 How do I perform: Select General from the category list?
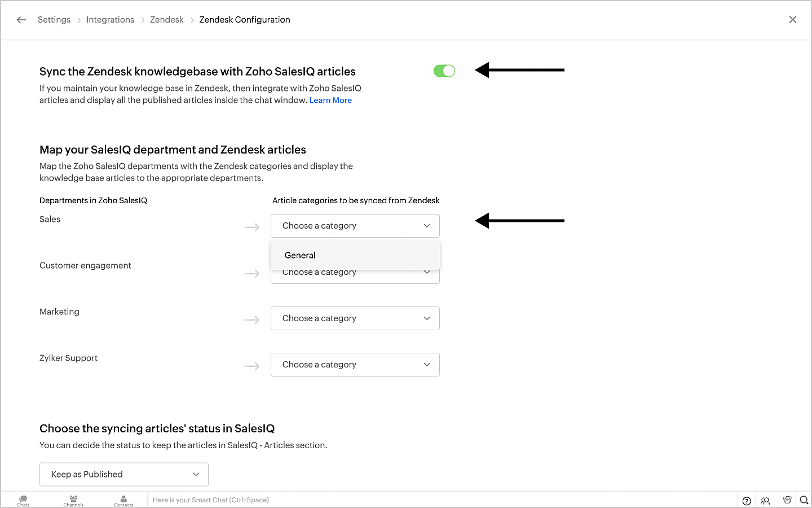301,255
